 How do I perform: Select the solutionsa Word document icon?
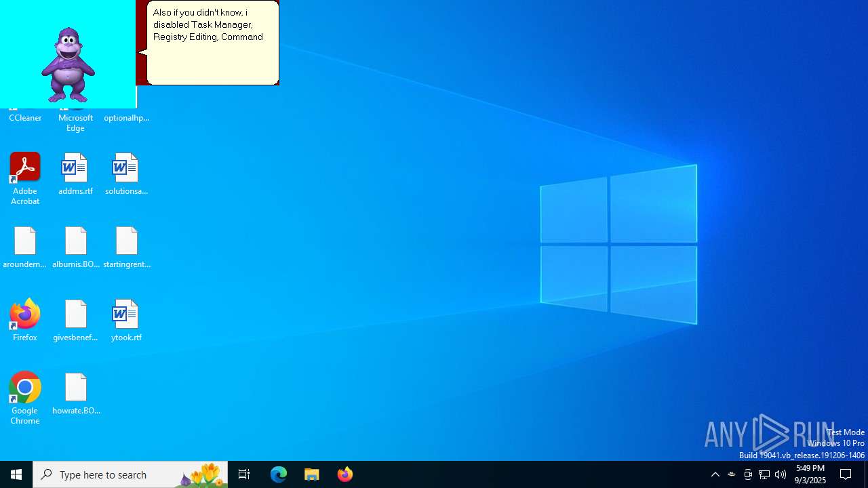tap(126, 167)
